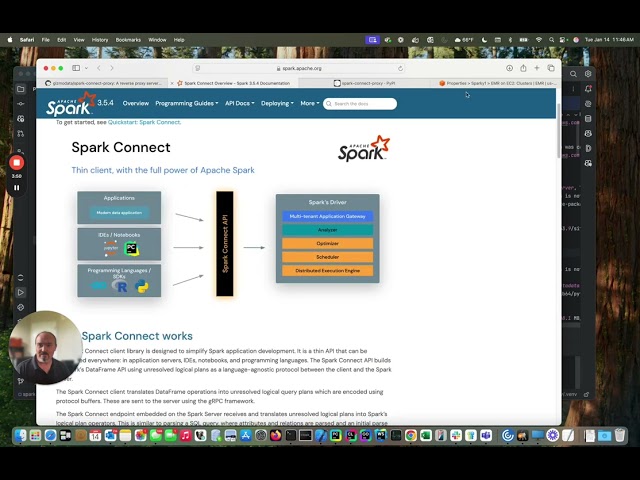640x480 pixels.
Task: Open Finder from the Dock
Action: [x=20, y=436]
